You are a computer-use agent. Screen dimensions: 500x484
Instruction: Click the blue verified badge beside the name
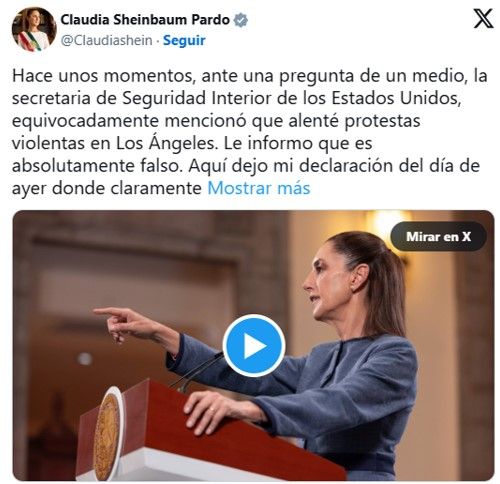(x=240, y=20)
